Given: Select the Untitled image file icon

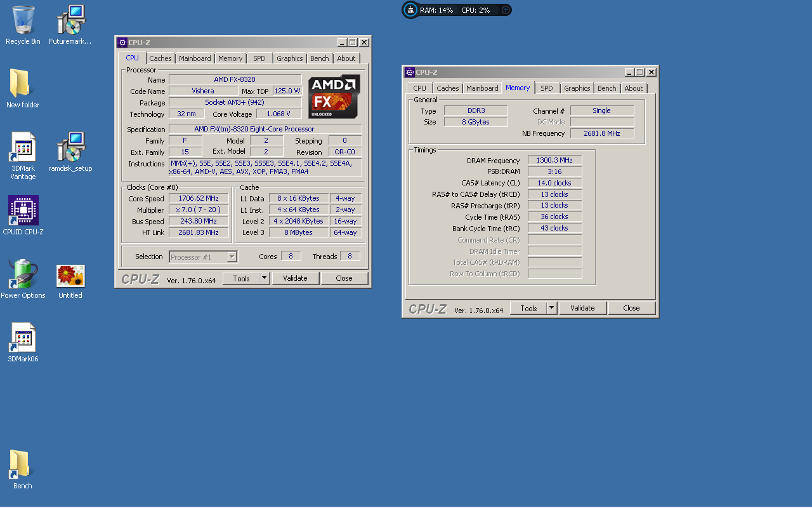Looking at the screenshot, I should [70, 281].
